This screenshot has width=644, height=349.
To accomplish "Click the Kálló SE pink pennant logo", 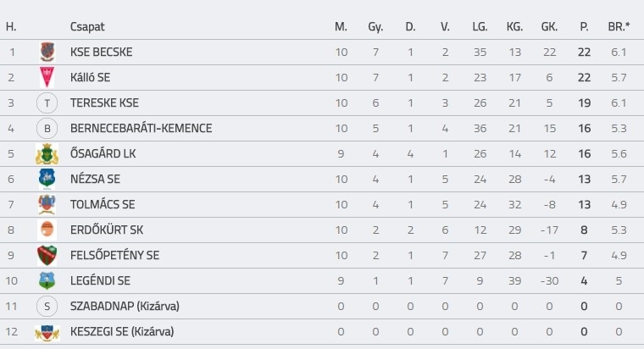I will 47,77.
